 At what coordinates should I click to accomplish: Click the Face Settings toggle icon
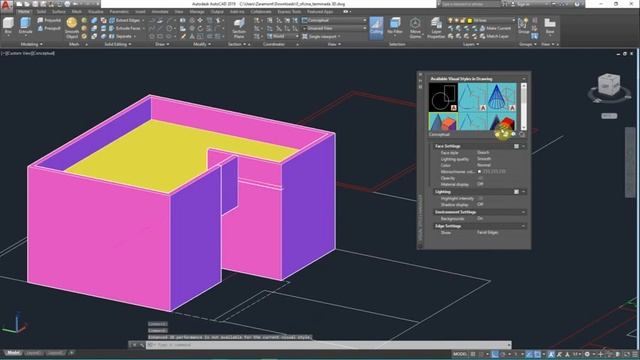[x=516, y=146]
